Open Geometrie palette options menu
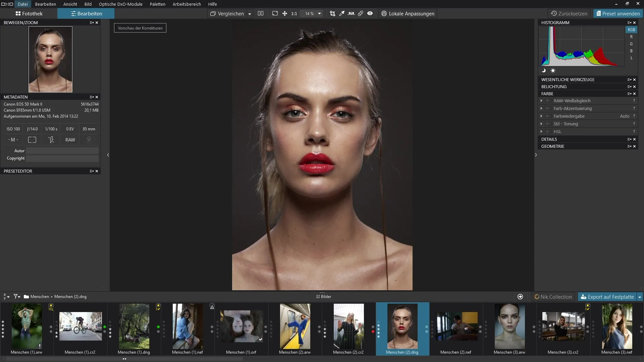 point(629,146)
